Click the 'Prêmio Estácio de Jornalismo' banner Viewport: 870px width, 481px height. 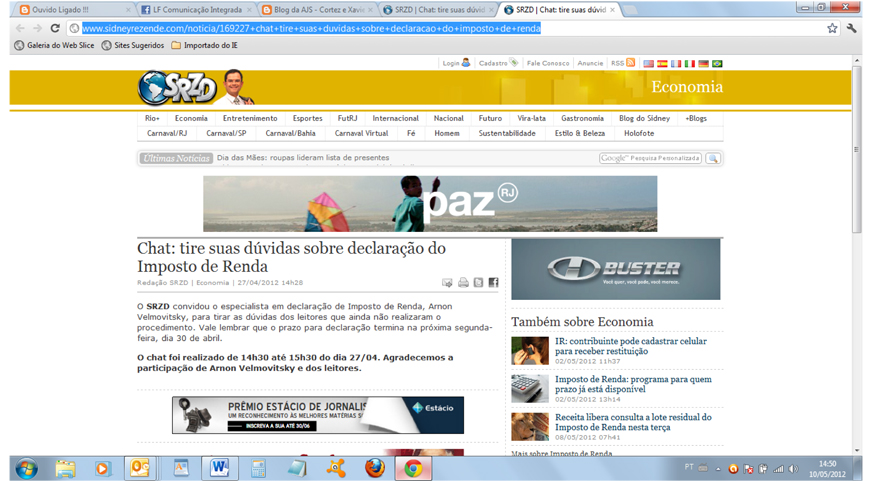(318, 415)
